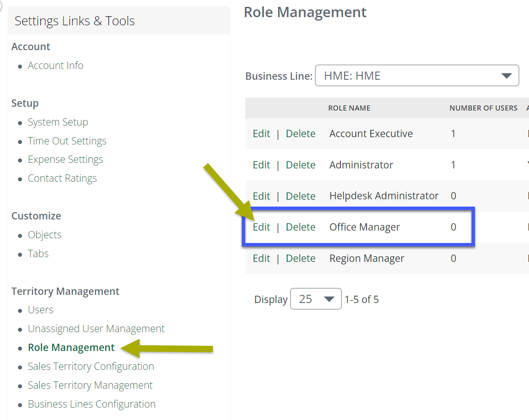Delete the Account Executive role
This screenshot has height=420, width=529.
click(301, 134)
